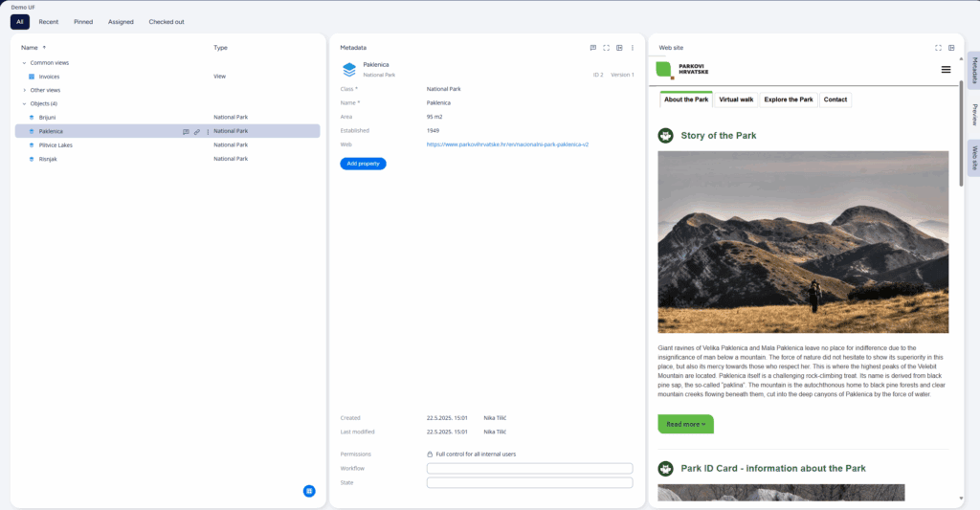Open the Workflow dropdown field
The height and width of the screenshot is (510, 980).
coord(529,468)
